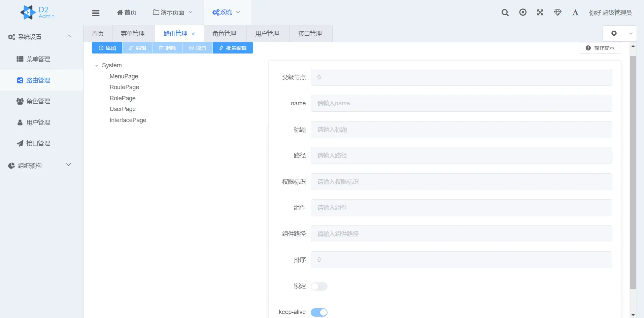The height and width of the screenshot is (318, 644).
Task: Focus the 排序 input field
Action: (461, 260)
